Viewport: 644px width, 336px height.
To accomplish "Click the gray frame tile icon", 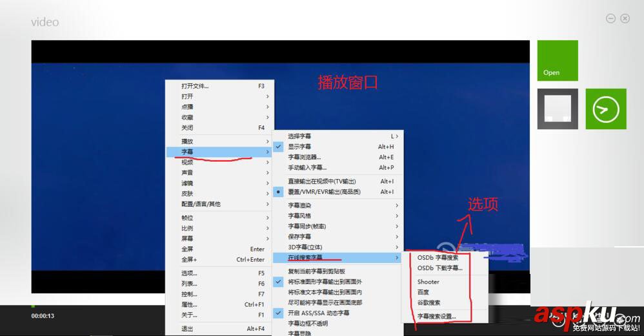I will [x=558, y=109].
